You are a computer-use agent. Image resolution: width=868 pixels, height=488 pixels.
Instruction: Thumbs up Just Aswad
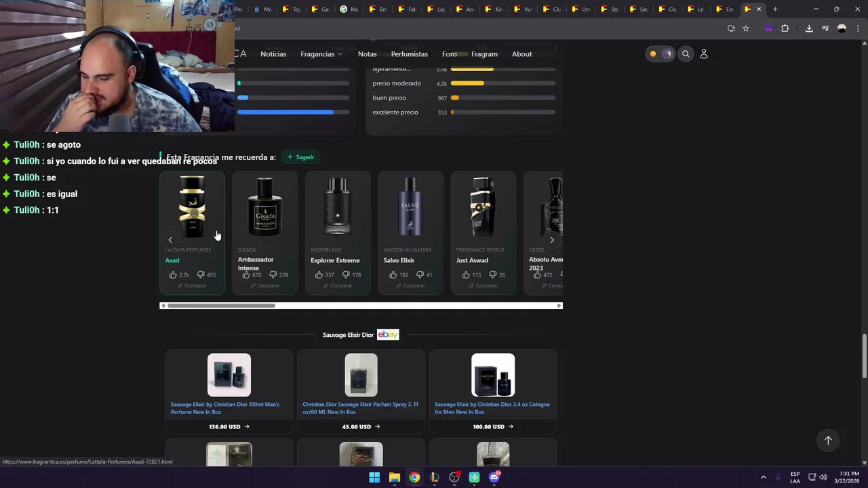pos(466,274)
